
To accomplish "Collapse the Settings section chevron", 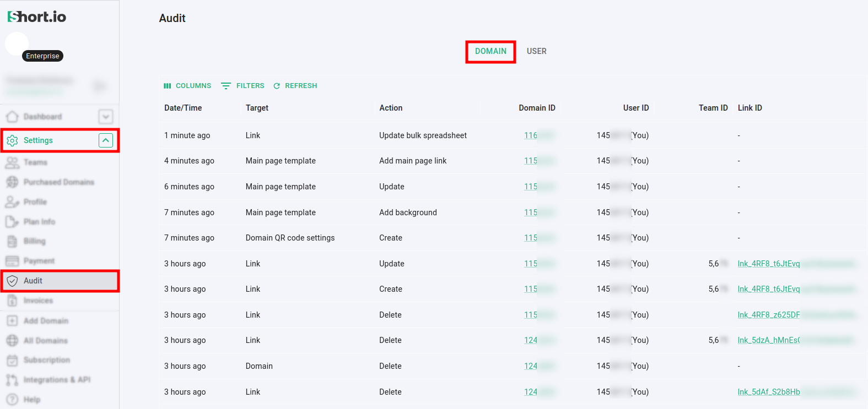I will click(x=106, y=140).
